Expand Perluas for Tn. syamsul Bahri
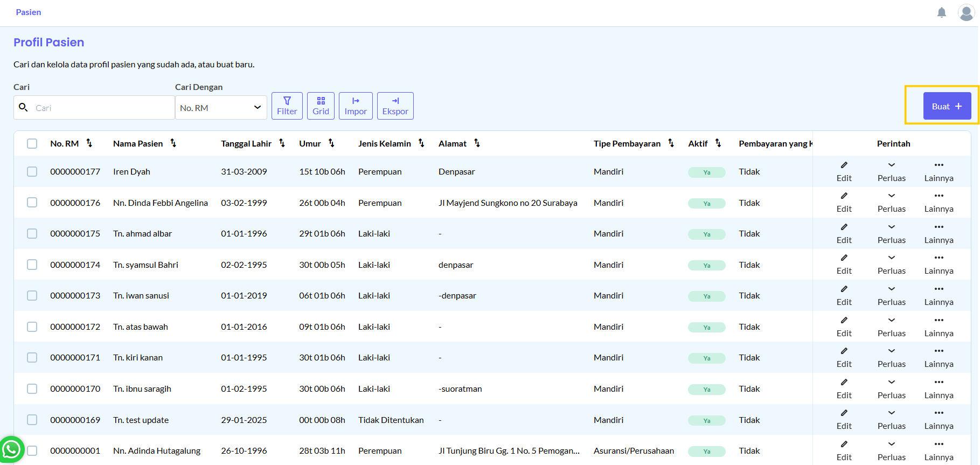 pos(892,265)
